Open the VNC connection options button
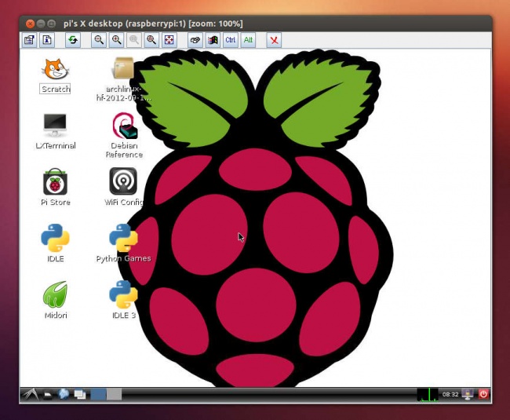Screen dimensions: 510x420 [30, 40]
